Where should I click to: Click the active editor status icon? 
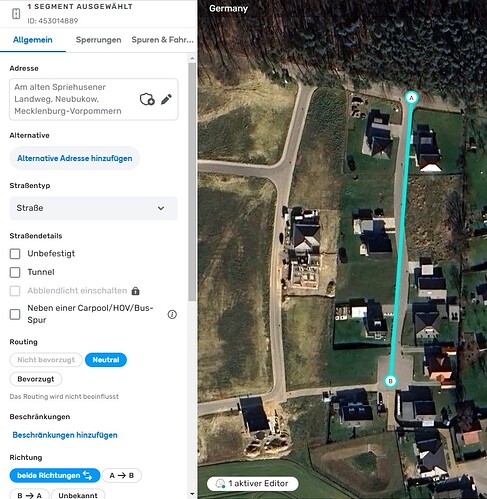220,483
